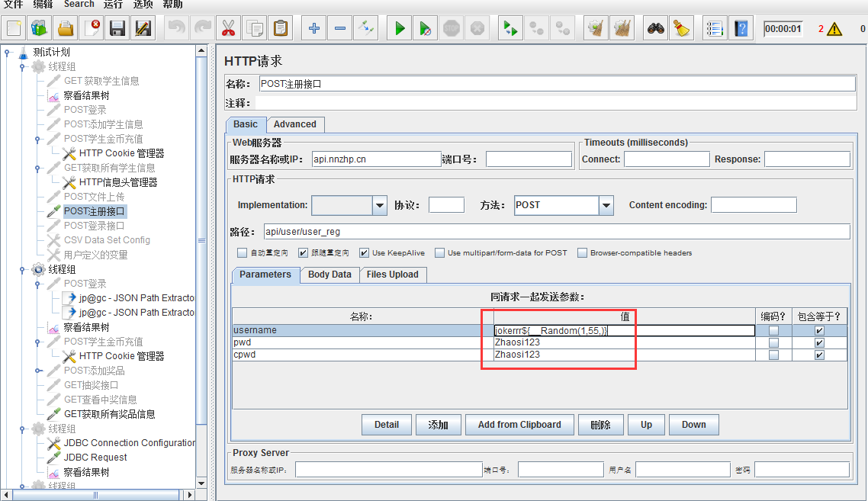The height and width of the screenshot is (501, 868).
Task: Check Browser-compatible headers option
Action: (x=583, y=252)
